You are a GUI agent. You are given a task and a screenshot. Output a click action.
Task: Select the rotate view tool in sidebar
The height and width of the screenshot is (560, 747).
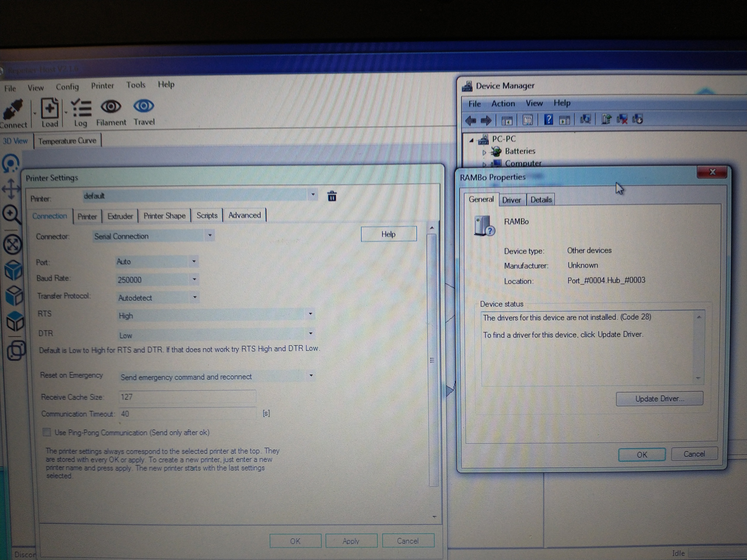pos(11,163)
